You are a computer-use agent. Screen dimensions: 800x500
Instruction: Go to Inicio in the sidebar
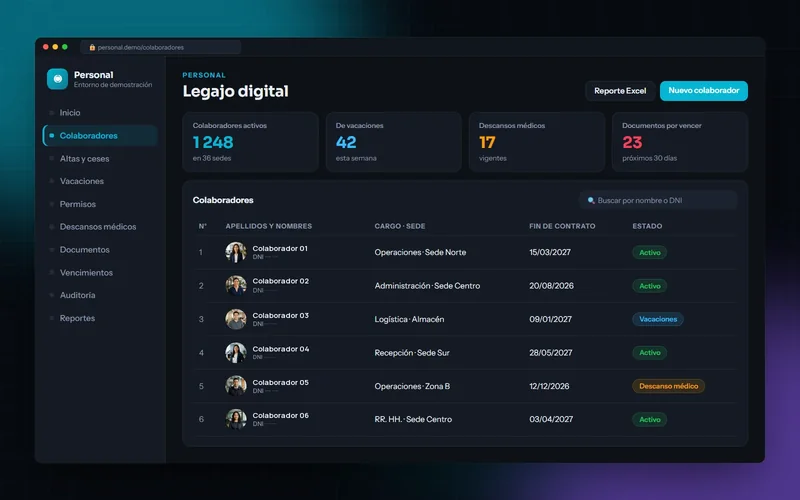click(x=101, y=113)
